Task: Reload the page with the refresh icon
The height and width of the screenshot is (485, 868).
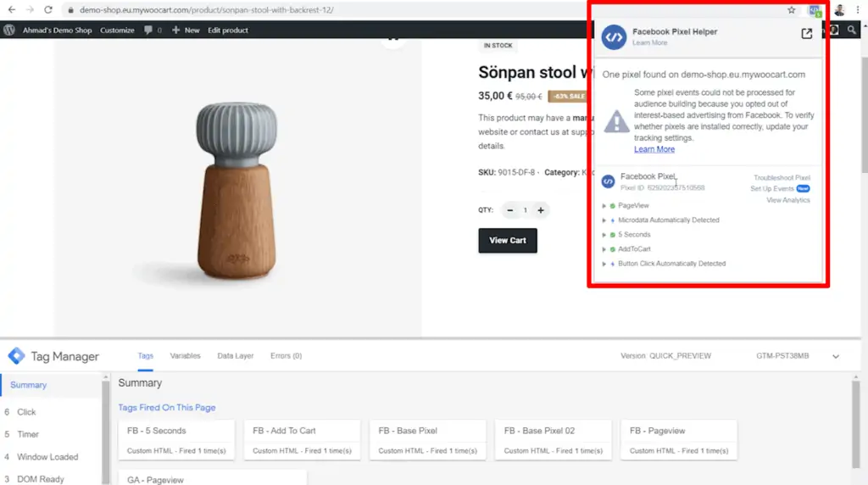Action: (48, 9)
